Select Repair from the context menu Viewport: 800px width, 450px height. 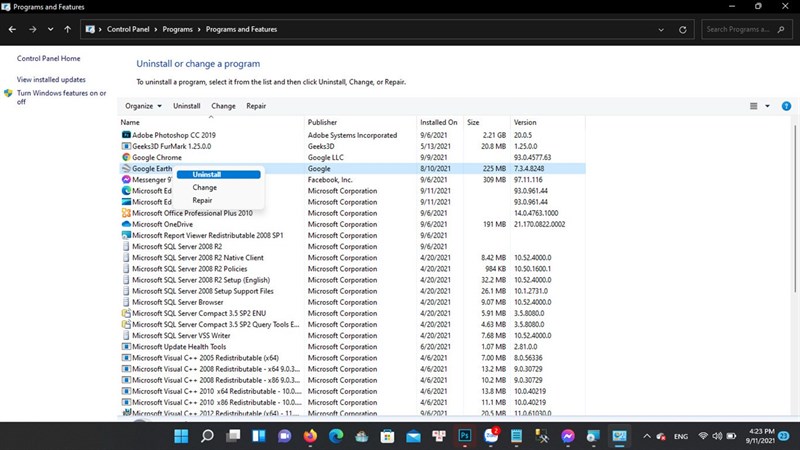coord(202,200)
